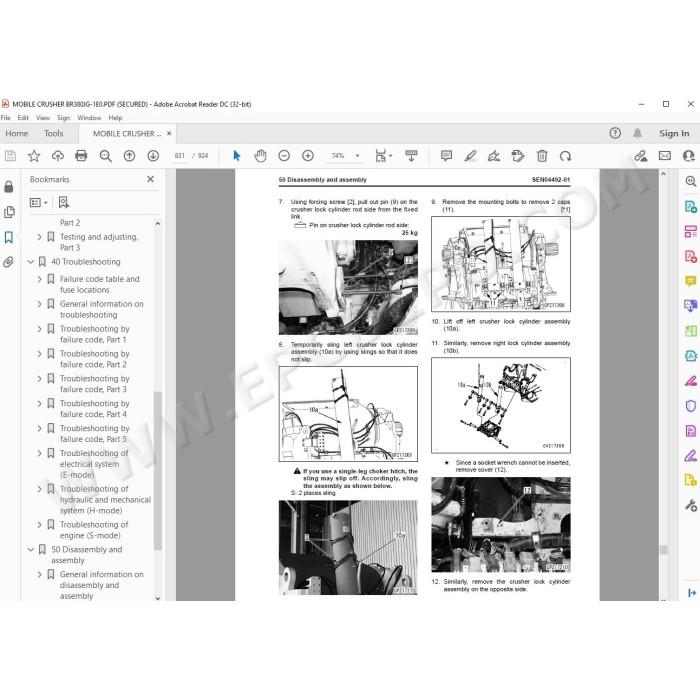This screenshot has height=700, width=700.
Task: Click the page number input field
Action: pos(179,156)
